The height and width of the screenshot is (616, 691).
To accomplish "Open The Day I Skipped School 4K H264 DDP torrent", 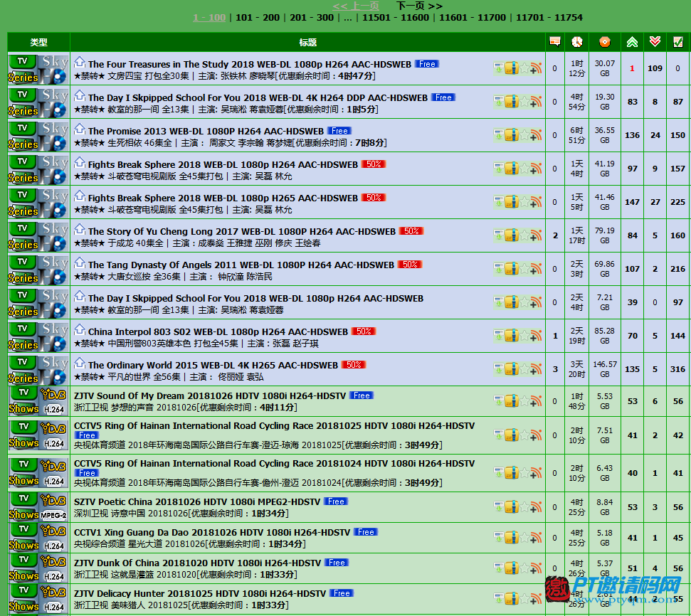I will (x=258, y=98).
